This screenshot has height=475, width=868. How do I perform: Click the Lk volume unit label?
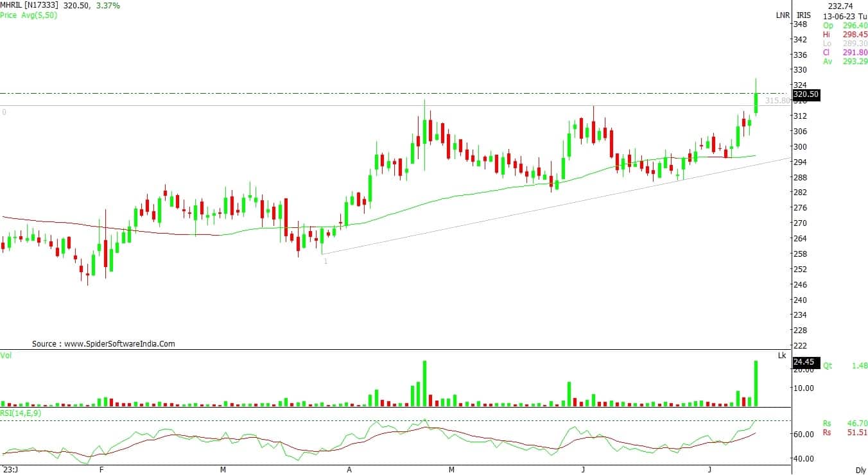point(781,355)
